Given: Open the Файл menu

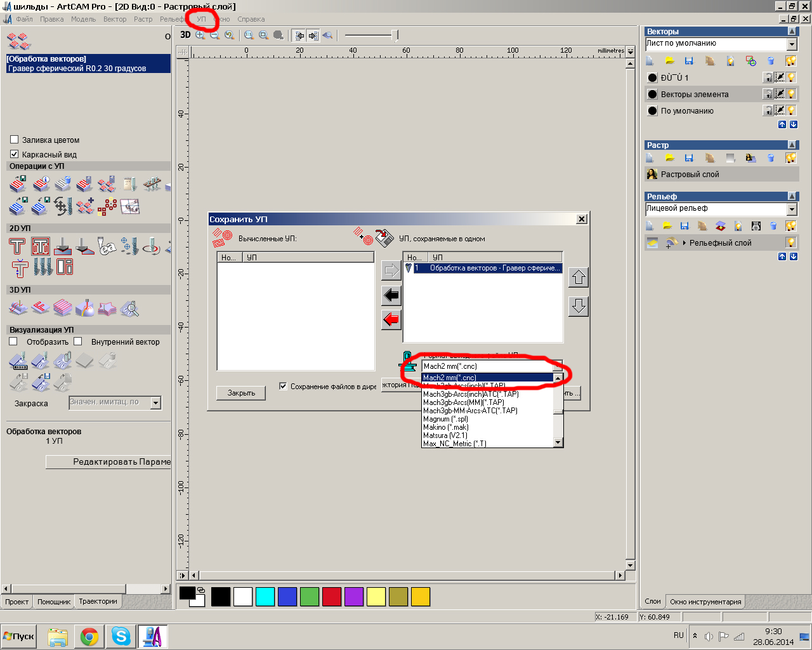Looking at the screenshot, I should [24, 19].
